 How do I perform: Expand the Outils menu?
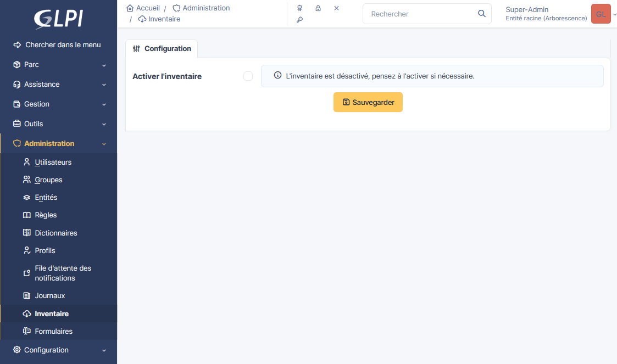[x=59, y=124]
